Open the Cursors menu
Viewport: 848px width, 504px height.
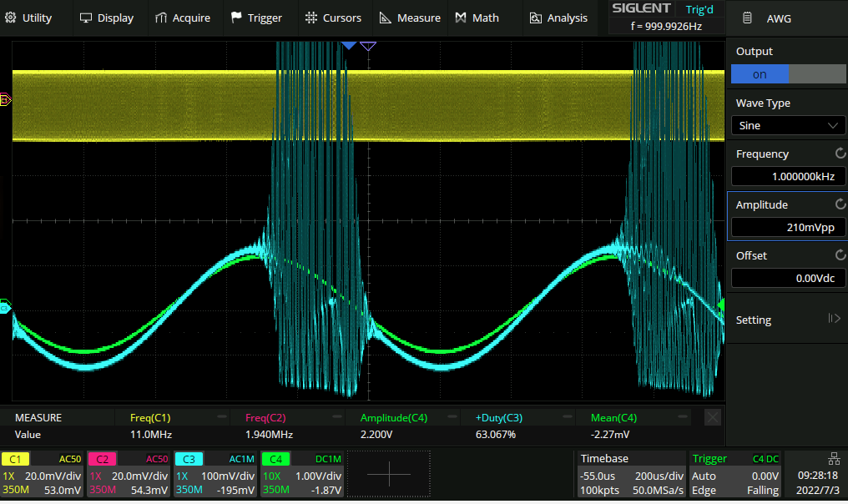coord(333,18)
